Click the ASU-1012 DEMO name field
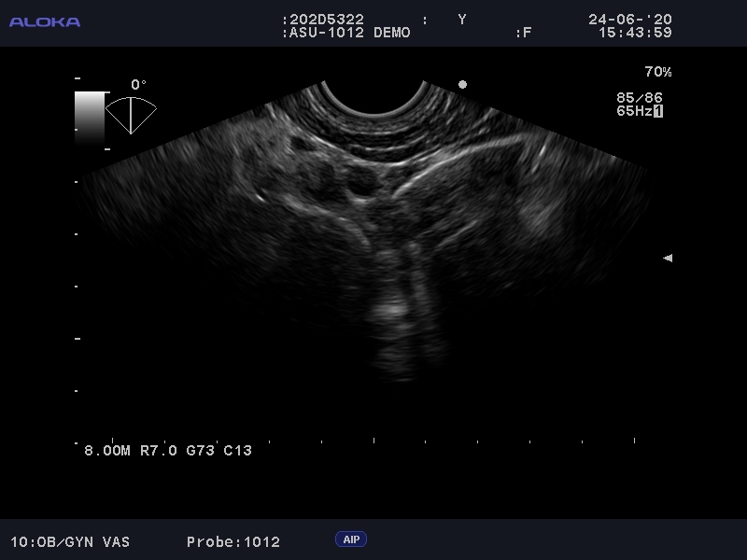747x560 pixels. [x=347, y=33]
